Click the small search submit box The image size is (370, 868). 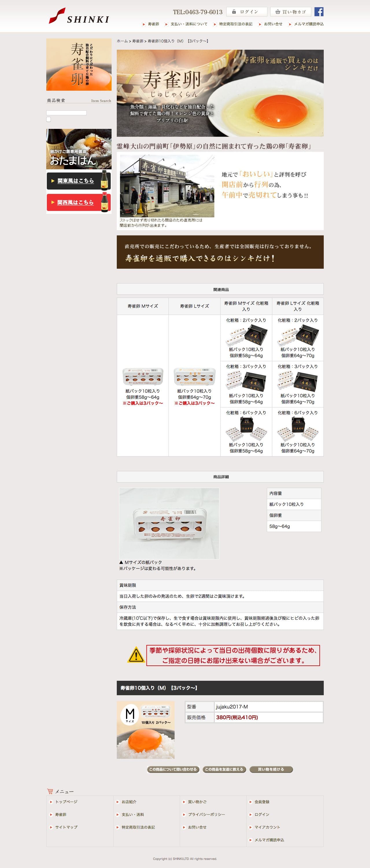click(49, 119)
